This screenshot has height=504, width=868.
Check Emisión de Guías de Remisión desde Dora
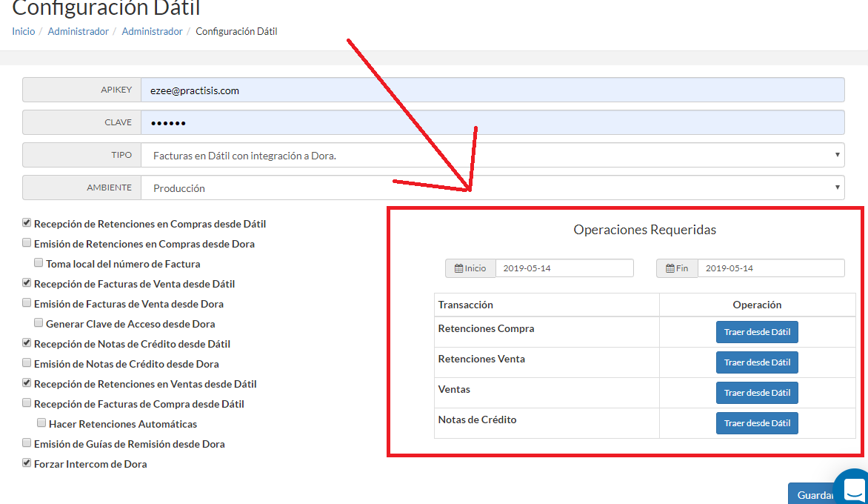click(27, 443)
